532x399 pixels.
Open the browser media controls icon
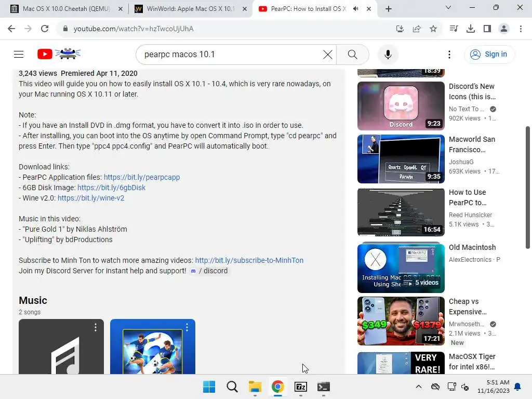454,29
